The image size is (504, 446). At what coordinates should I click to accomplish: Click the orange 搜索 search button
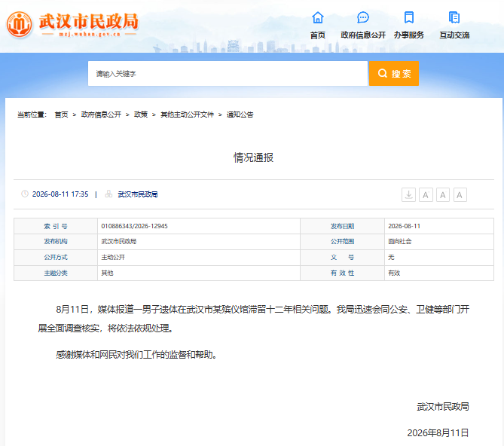click(394, 74)
